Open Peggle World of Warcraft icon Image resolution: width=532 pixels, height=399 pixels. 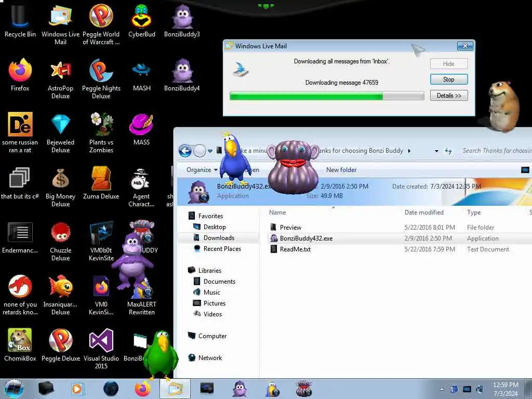point(101,24)
